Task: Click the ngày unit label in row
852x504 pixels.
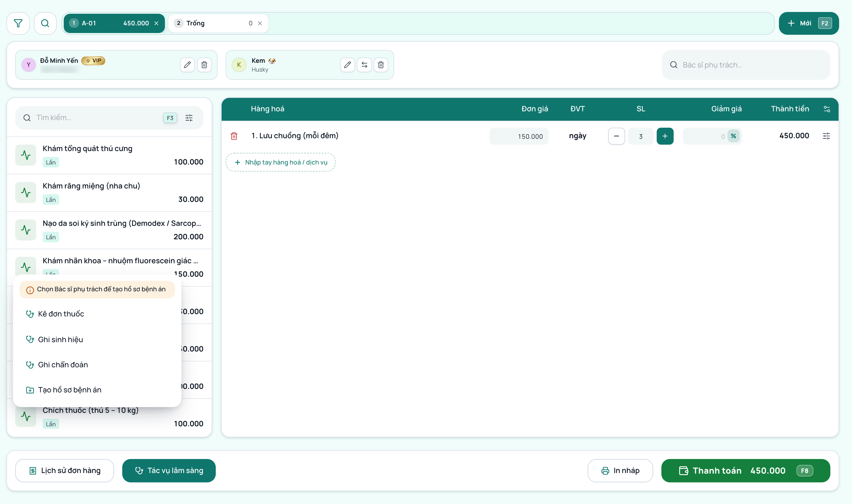Action: (x=577, y=136)
